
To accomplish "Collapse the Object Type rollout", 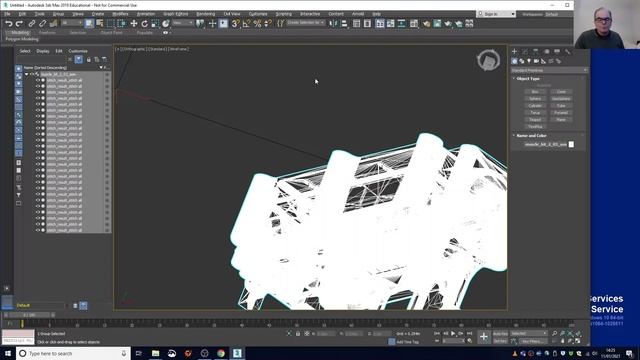I will 527,78.
